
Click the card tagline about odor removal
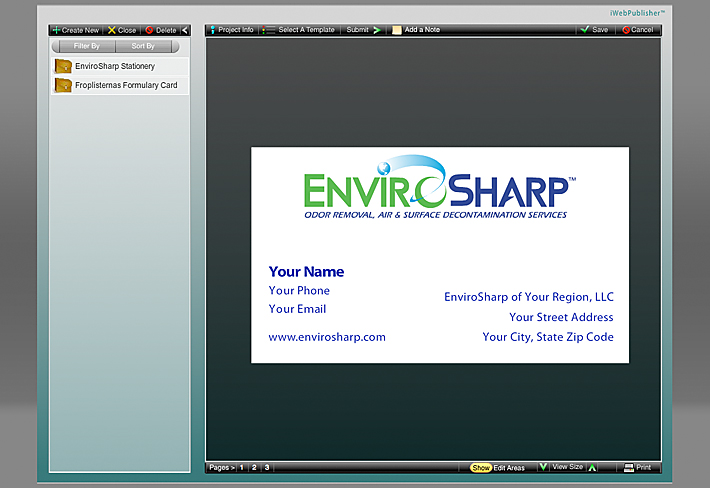(436, 215)
